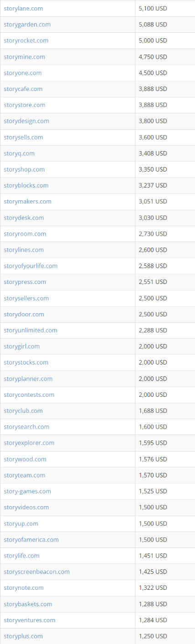Select storydesk.com from the list
Screen dimensions: 195x644
click(24, 218)
